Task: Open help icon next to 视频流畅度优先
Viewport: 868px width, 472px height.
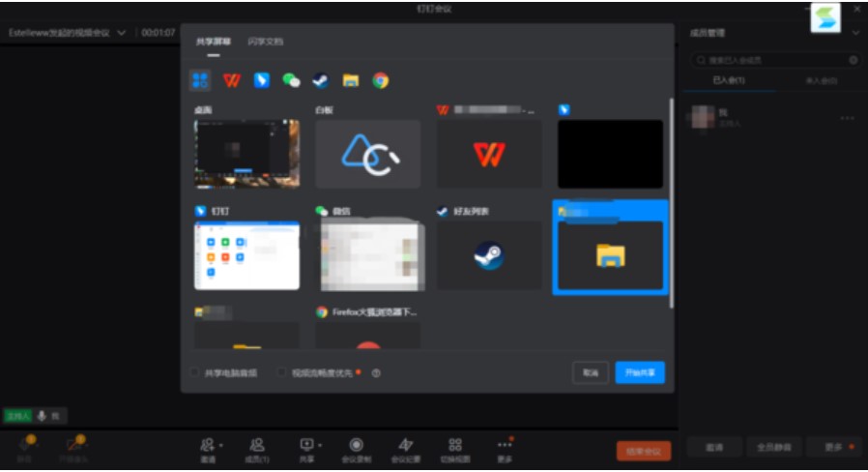Action: pos(376,372)
